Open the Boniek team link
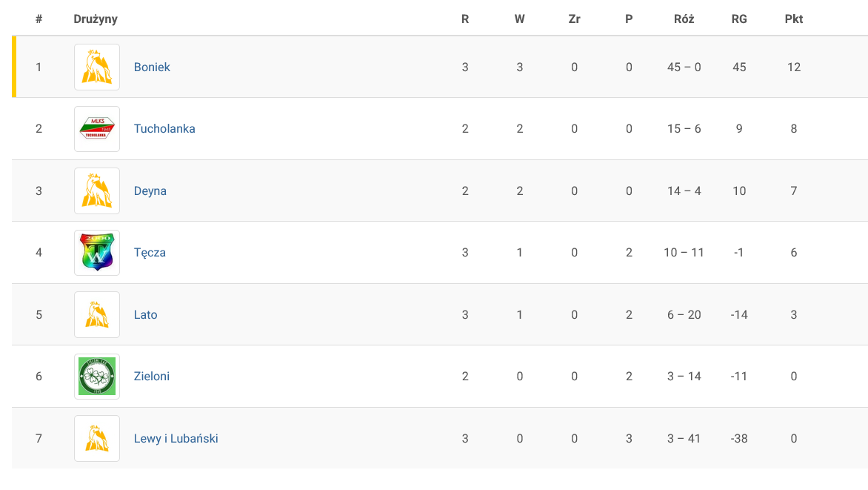The image size is (868, 490). [152, 67]
